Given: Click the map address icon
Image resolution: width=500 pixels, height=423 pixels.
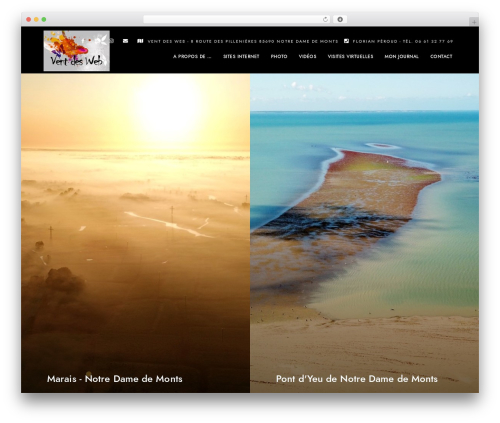Looking at the screenshot, I should click(140, 41).
